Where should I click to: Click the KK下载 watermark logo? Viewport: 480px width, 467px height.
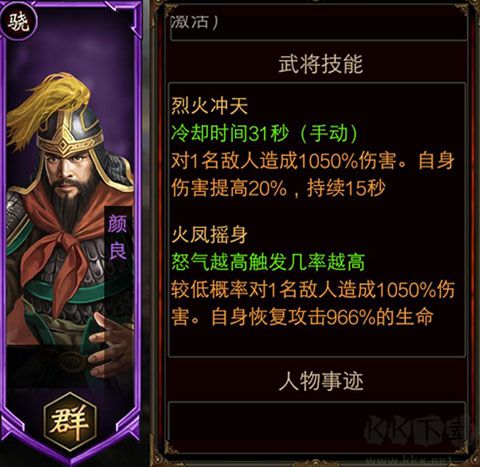[418, 431]
